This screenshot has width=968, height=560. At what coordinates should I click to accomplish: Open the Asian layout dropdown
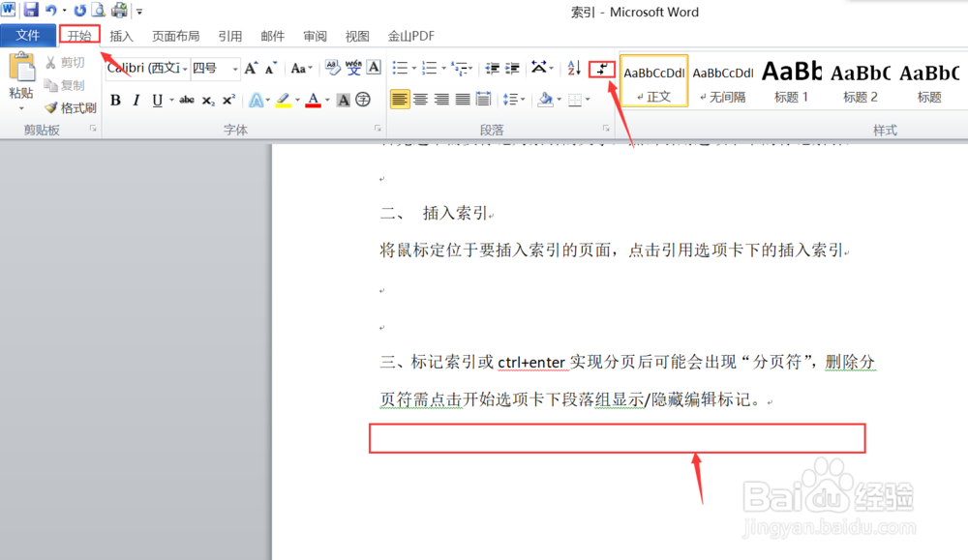pyautogui.click(x=543, y=68)
